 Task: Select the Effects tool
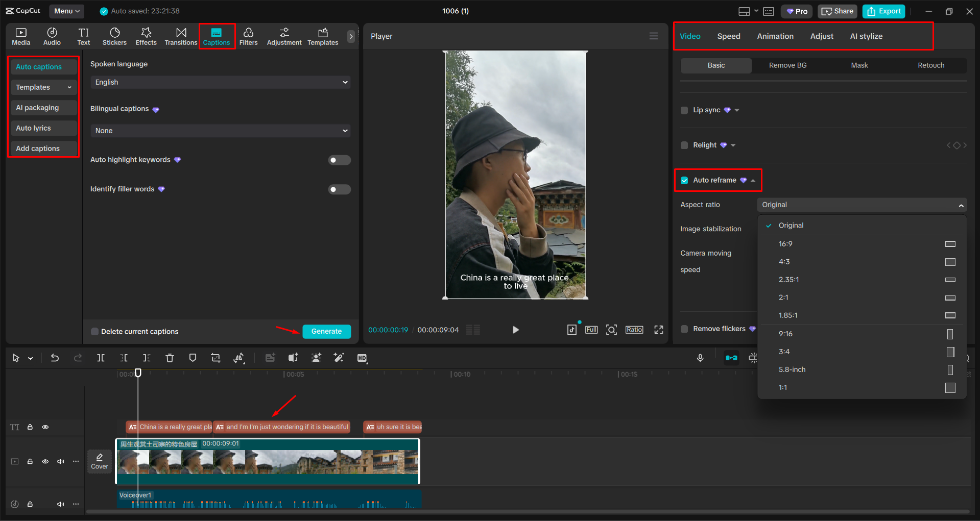click(146, 36)
